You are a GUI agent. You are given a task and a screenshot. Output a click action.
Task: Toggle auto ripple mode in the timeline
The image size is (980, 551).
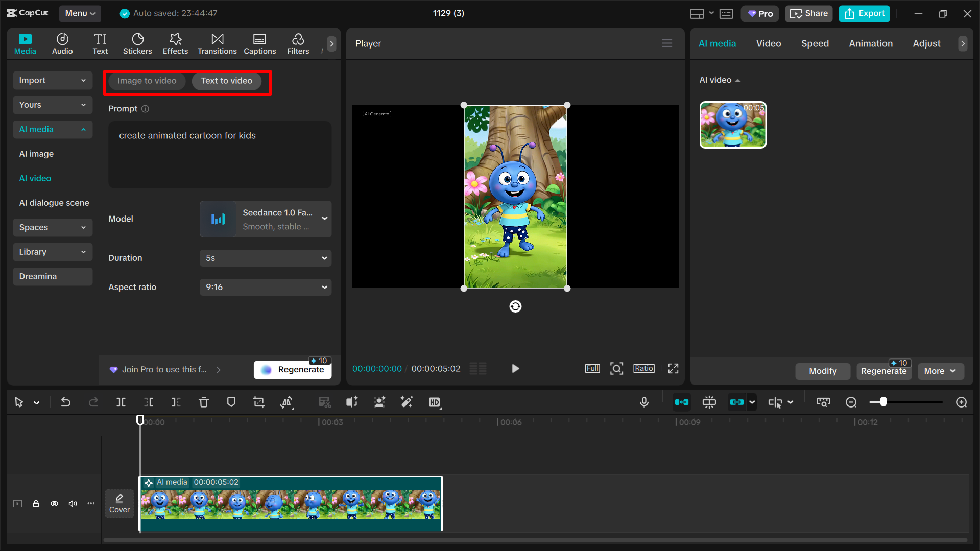681,402
